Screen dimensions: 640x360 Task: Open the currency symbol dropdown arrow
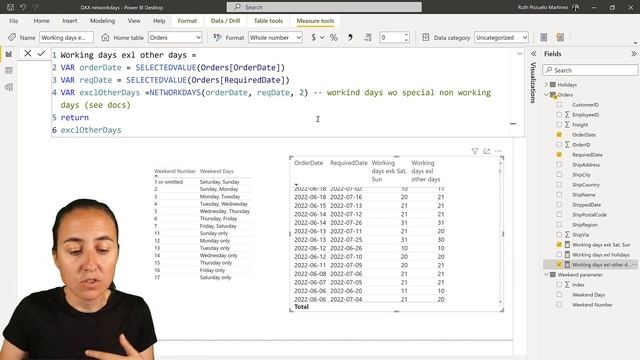[x=322, y=37]
